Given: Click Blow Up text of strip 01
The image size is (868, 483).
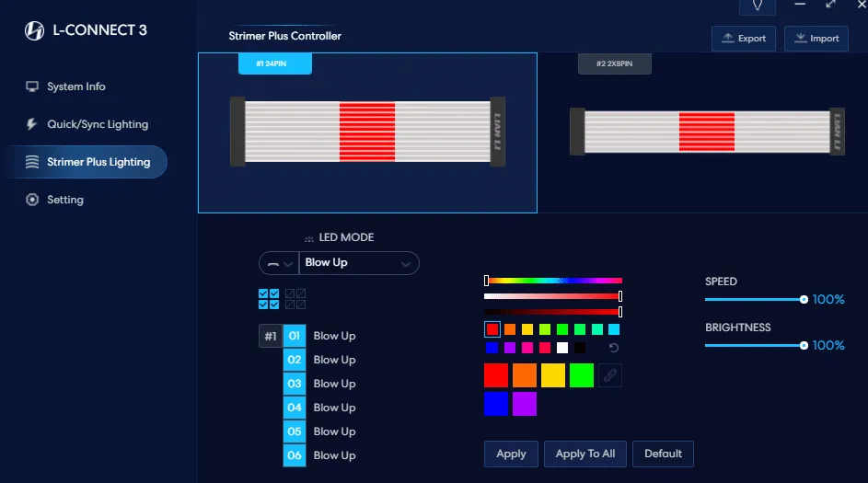Looking at the screenshot, I should (334, 336).
